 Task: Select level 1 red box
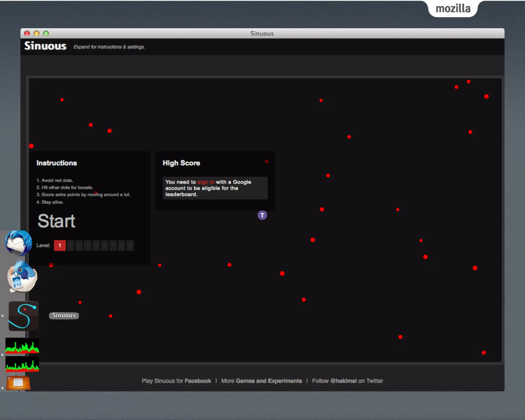(x=60, y=245)
